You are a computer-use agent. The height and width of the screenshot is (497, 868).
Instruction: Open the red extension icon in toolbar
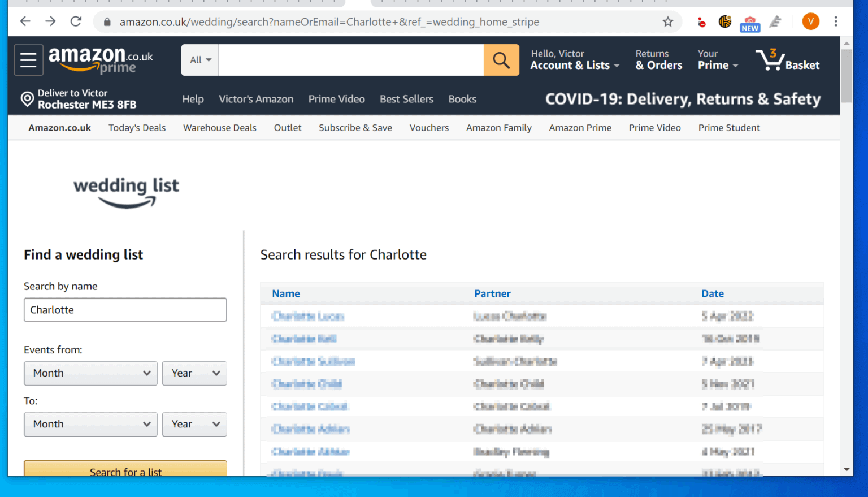(x=701, y=22)
